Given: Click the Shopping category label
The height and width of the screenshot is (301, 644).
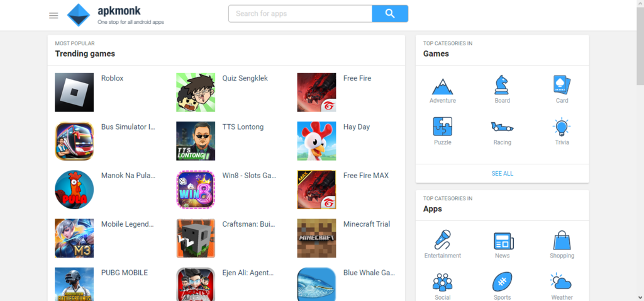Looking at the screenshot, I should click(x=562, y=256).
